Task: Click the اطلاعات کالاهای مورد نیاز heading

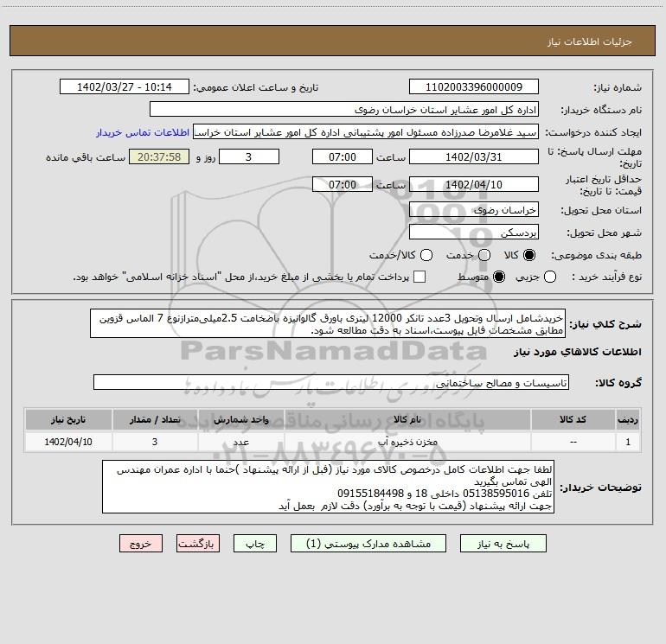Action: 578,352
